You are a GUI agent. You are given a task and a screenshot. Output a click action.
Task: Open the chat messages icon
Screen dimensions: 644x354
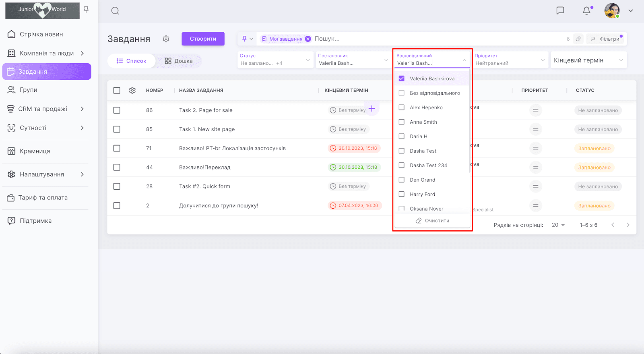pyautogui.click(x=560, y=11)
